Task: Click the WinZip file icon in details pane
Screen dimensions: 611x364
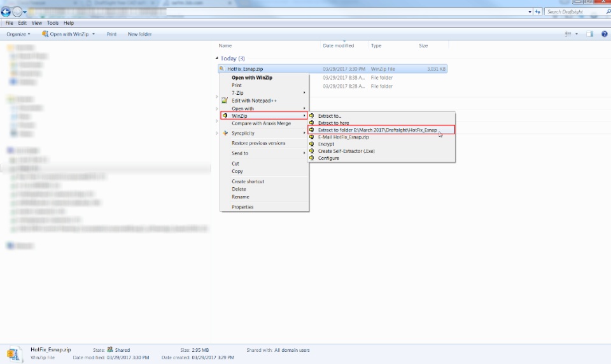Action: coord(13,354)
